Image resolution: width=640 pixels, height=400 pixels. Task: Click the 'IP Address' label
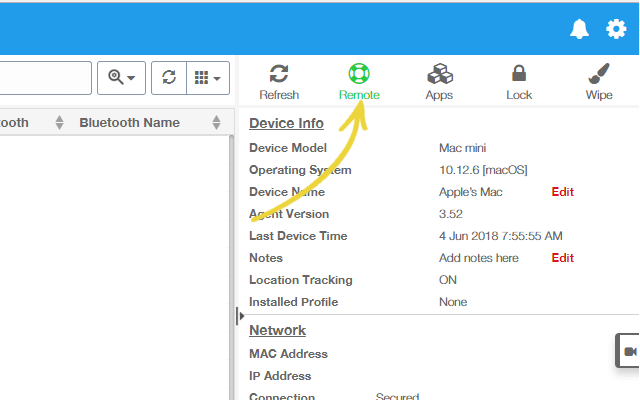click(x=280, y=376)
